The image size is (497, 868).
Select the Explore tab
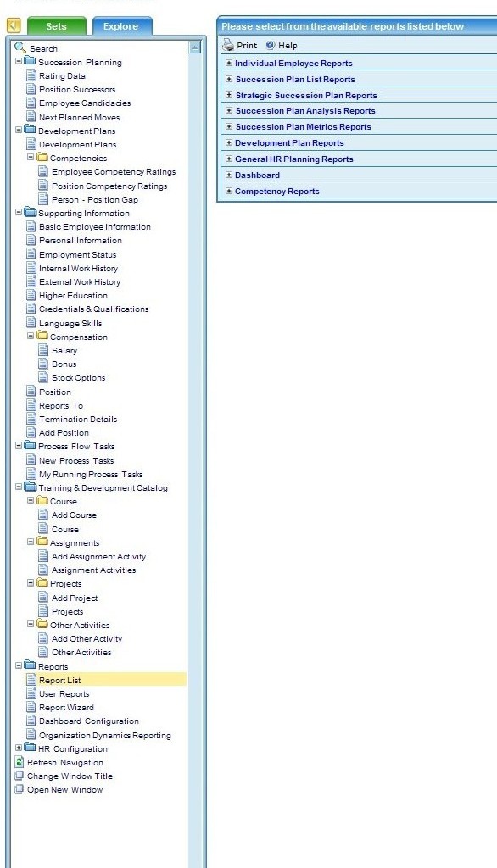[122, 26]
